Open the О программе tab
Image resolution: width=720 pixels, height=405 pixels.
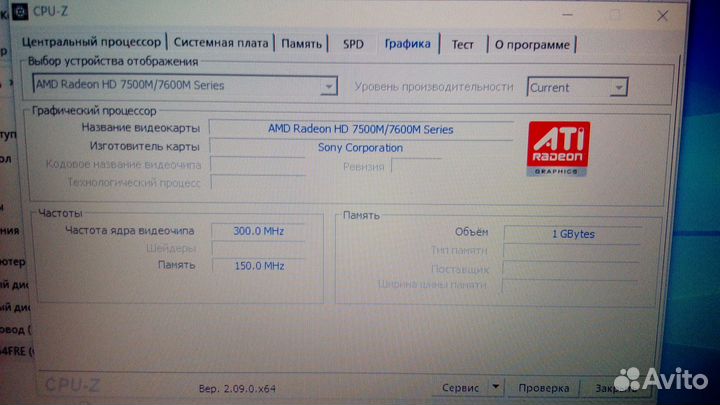click(x=532, y=45)
